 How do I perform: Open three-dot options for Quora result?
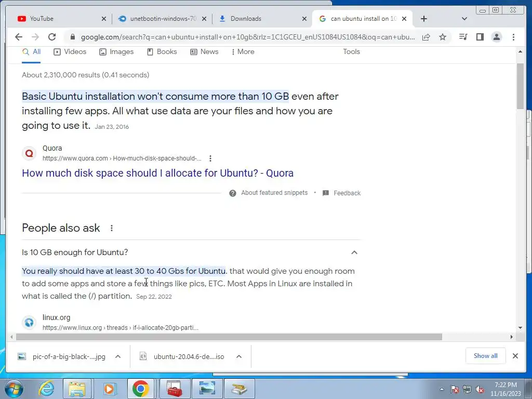pyautogui.click(x=210, y=158)
